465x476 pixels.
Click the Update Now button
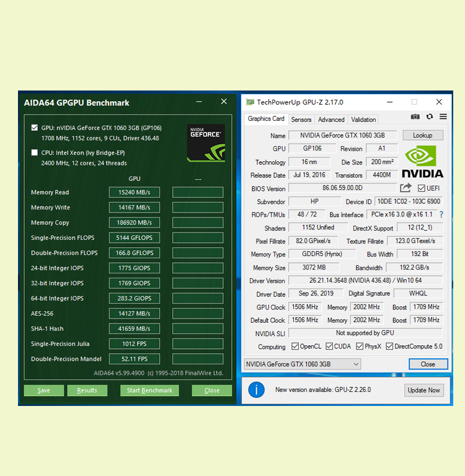point(423,390)
